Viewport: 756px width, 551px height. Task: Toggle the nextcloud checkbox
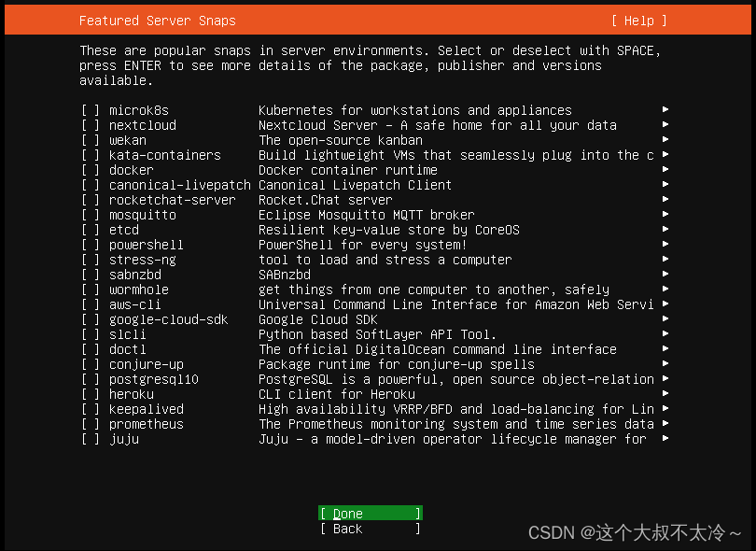coord(91,125)
